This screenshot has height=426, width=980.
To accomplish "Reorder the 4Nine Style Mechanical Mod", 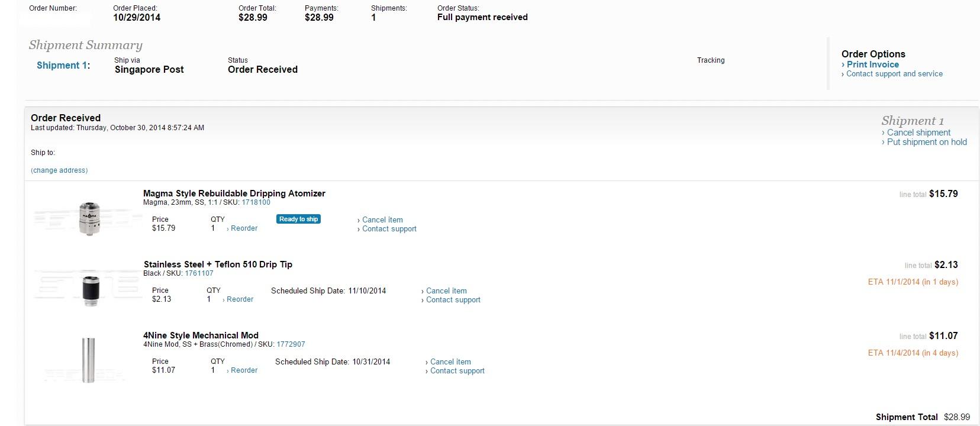I will [x=244, y=370].
